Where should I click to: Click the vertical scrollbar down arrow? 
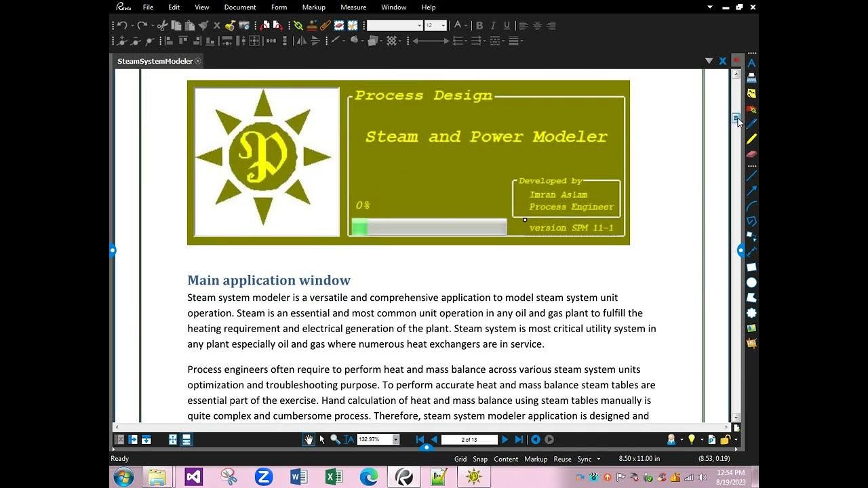coord(736,418)
